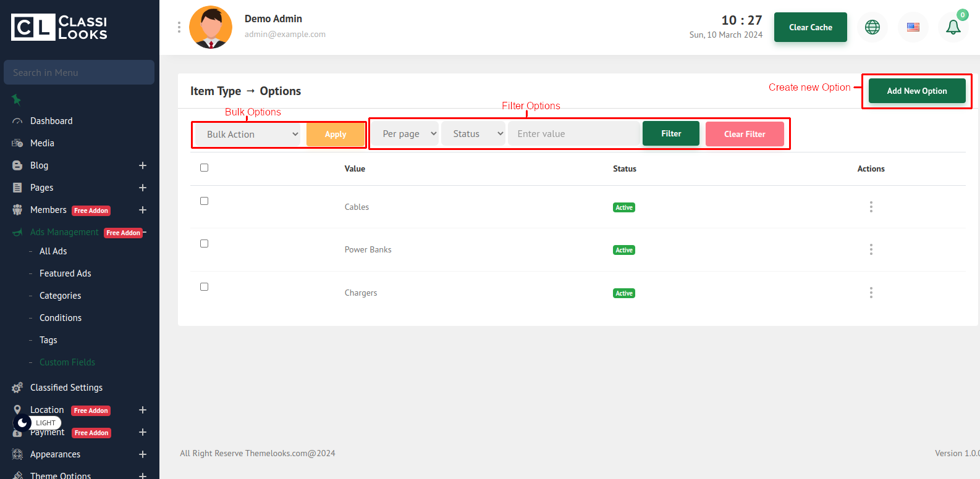Click the three-dot menu beside admin avatar
This screenshot has width=980, height=479.
pos(179,27)
